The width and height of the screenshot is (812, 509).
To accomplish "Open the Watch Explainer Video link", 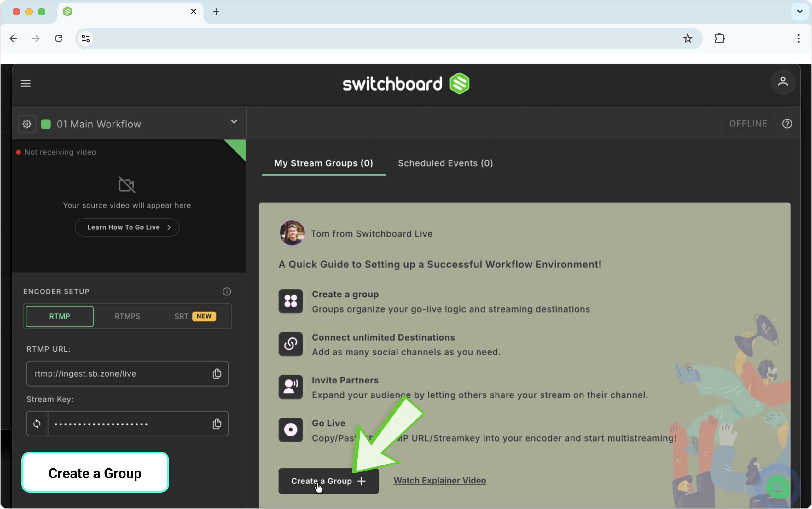I will point(440,480).
